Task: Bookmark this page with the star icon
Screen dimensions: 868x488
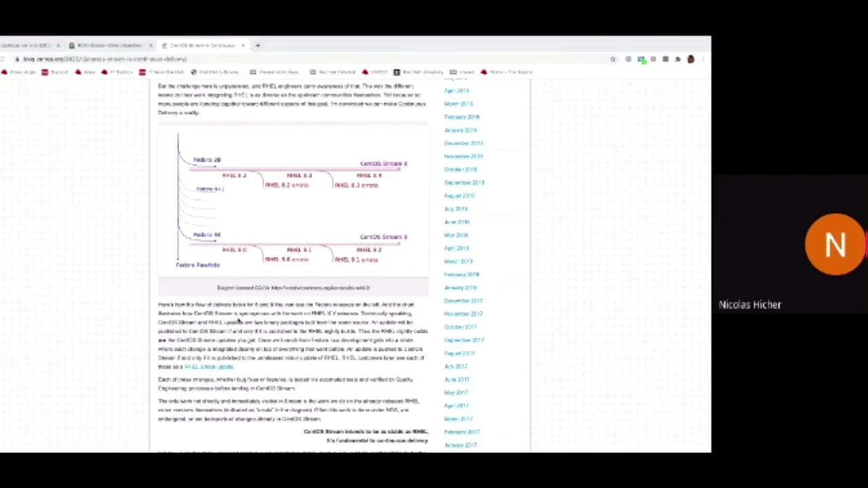Action: [613, 59]
